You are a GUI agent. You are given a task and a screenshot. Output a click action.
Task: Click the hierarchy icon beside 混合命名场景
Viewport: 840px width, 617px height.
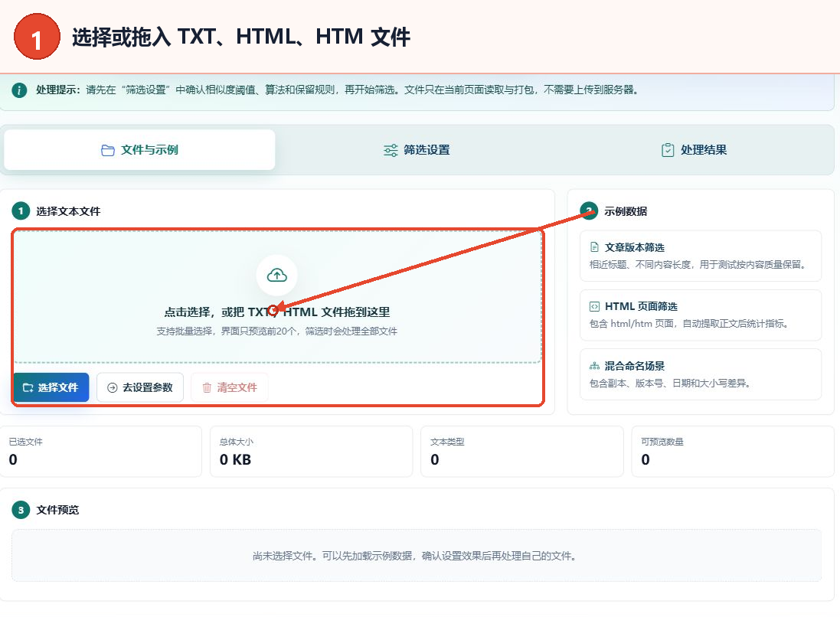tap(594, 366)
